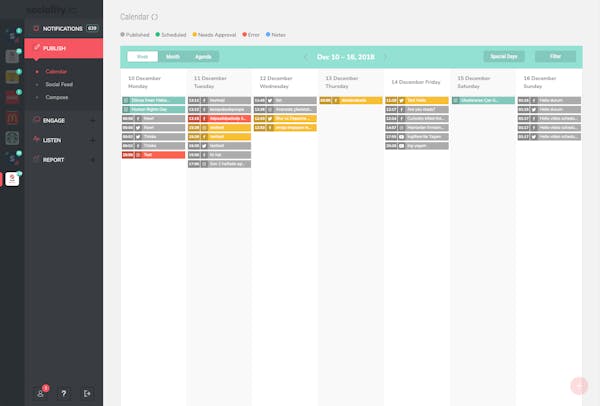Open Thursday's orange Facebook post

click(x=351, y=100)
